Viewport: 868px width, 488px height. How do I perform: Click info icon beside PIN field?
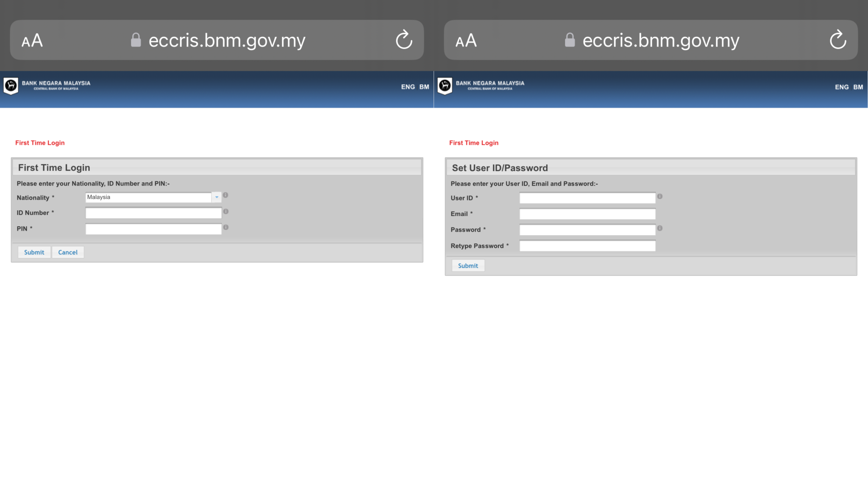click(x=226, y=227)
